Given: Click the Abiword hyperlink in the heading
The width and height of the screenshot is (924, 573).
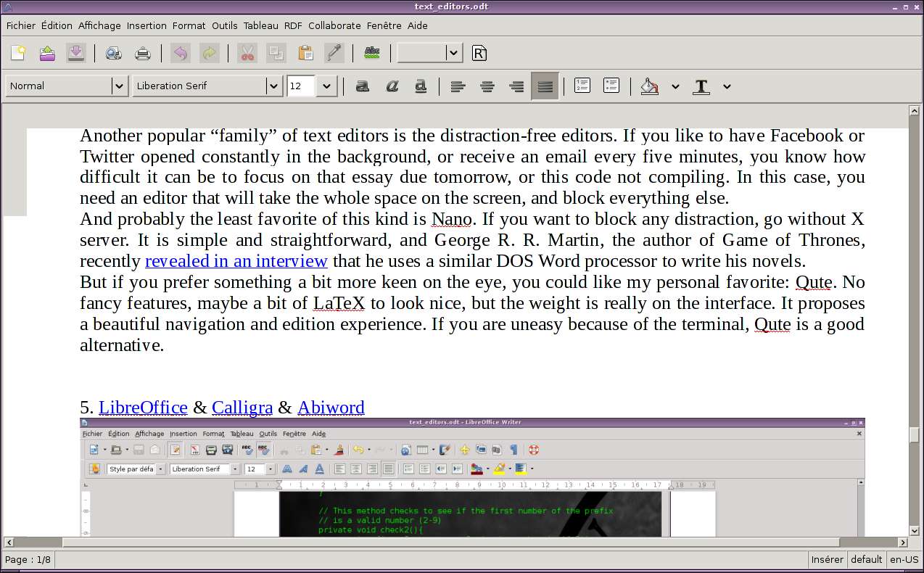Looking at the screenshot, I should point(331,408).
